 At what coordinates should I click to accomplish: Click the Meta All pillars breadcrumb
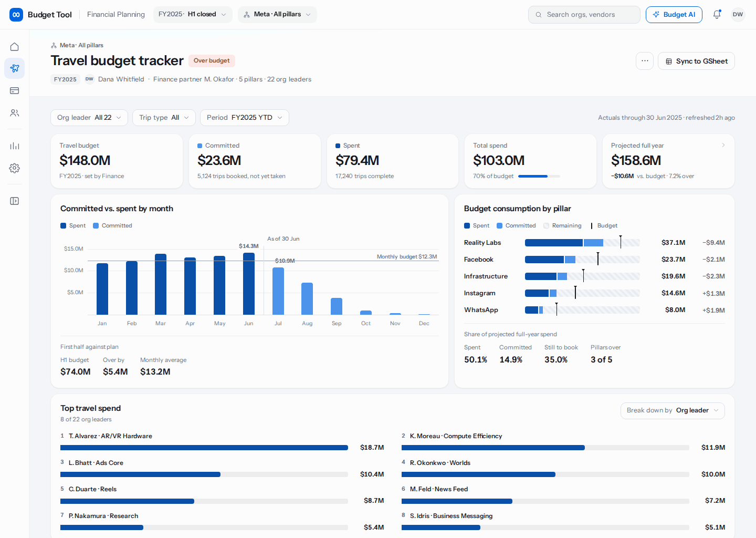[81, 45]
